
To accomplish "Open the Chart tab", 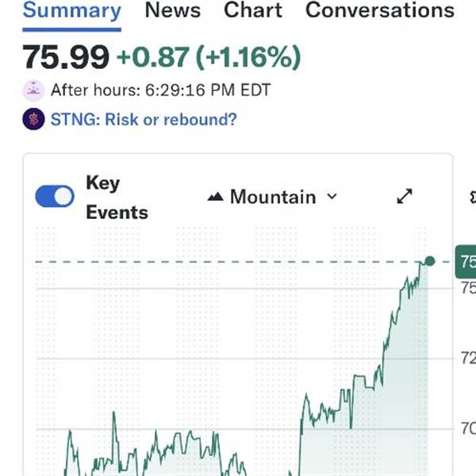I will [253, 10].
